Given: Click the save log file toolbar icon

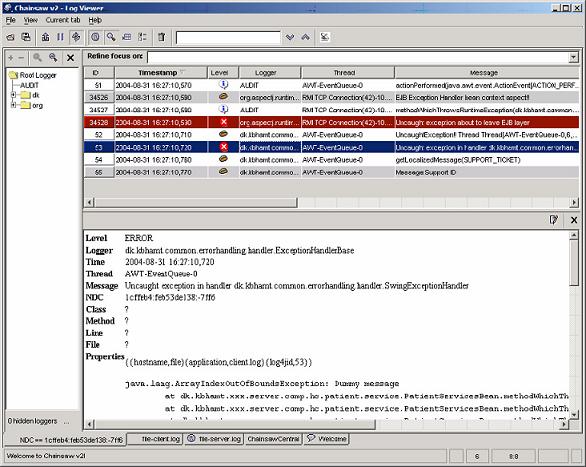Looking at the screenshot, I should click(x=26, y=37).
